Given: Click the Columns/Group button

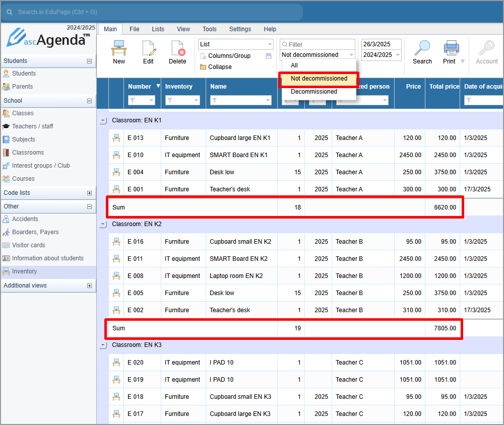Looking at the screenshot, I should 229,56.
